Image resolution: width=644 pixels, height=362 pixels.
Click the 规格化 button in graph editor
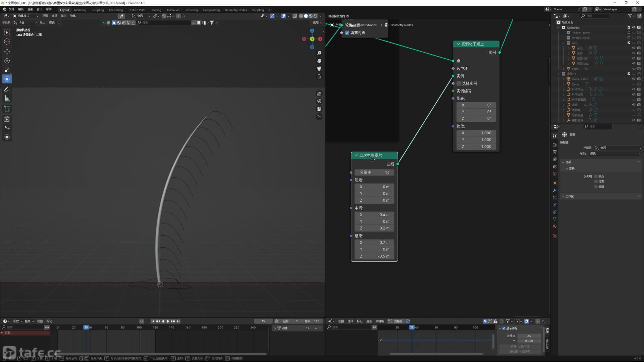click(395, 321)
